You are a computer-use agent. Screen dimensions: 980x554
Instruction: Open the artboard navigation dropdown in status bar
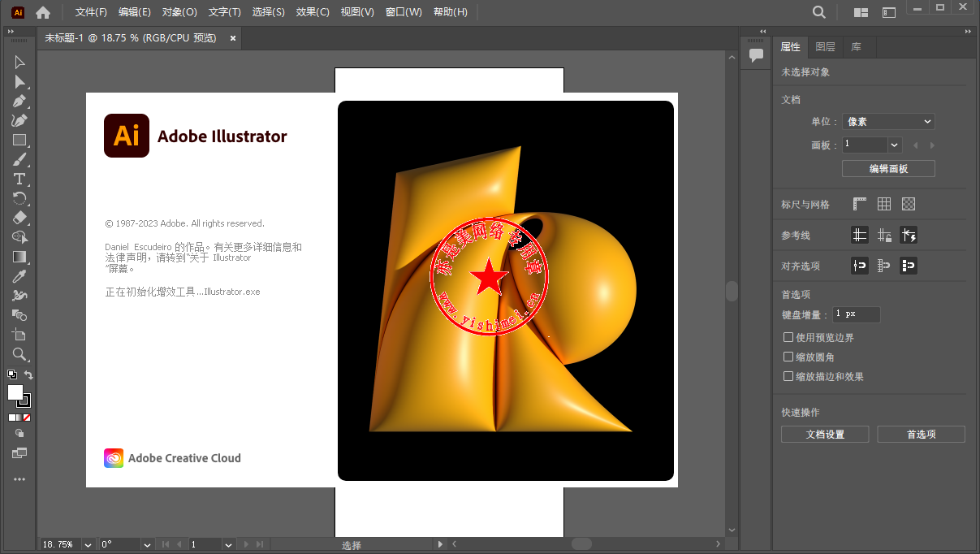click(x=228, y=544)
